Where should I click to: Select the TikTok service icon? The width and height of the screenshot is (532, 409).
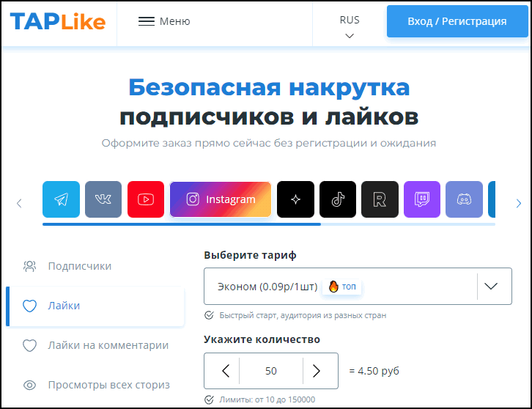coord(338,199)
